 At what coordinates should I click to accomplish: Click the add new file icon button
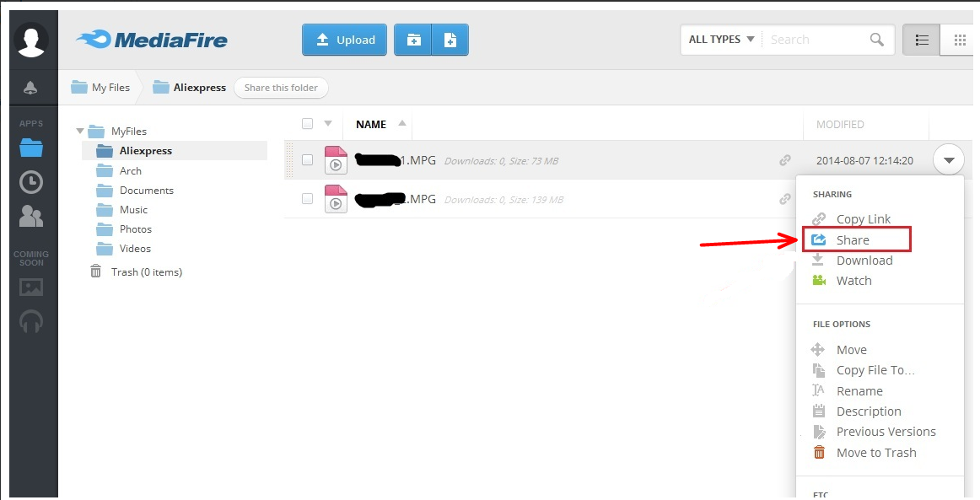coord(450,40)
